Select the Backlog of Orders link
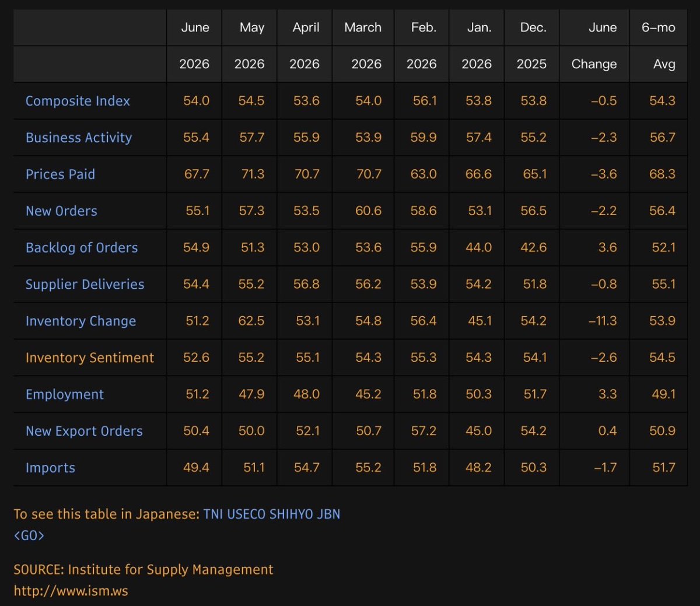This screenshot has height=606, width=700. 82,248
